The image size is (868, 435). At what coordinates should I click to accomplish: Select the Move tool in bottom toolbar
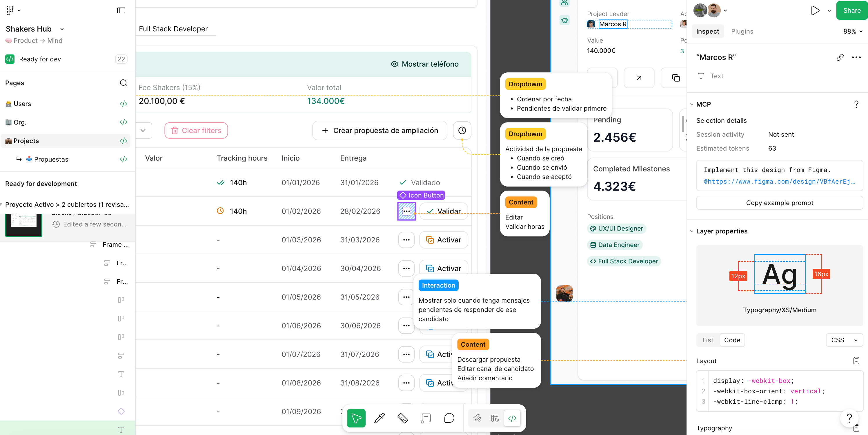[356, 418]
